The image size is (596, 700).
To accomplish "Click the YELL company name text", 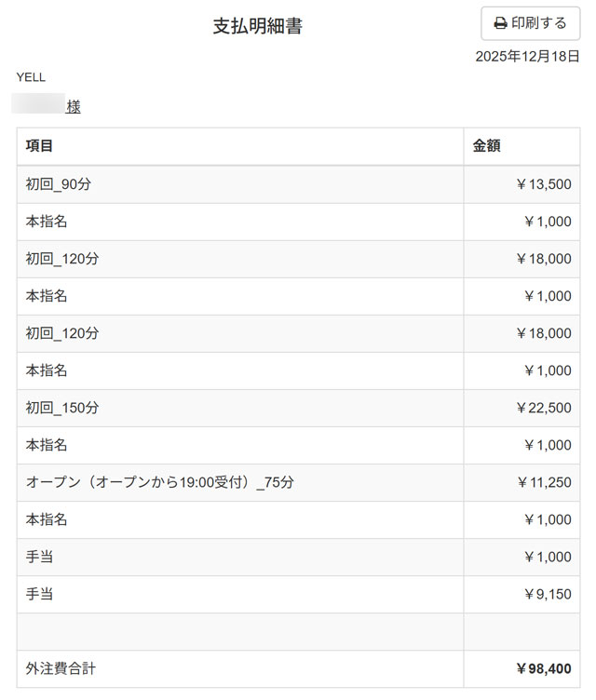I will coord(31,77).
